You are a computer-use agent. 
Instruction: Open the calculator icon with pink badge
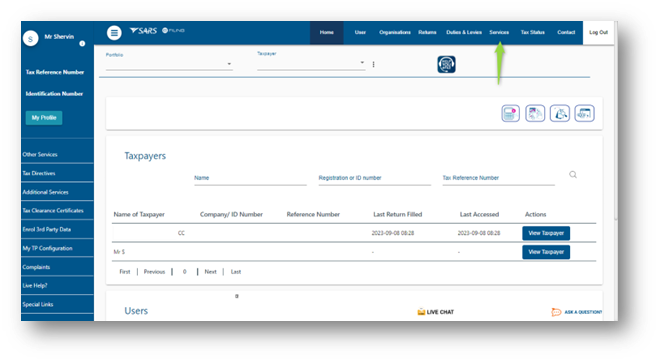(x=510, y=113)
